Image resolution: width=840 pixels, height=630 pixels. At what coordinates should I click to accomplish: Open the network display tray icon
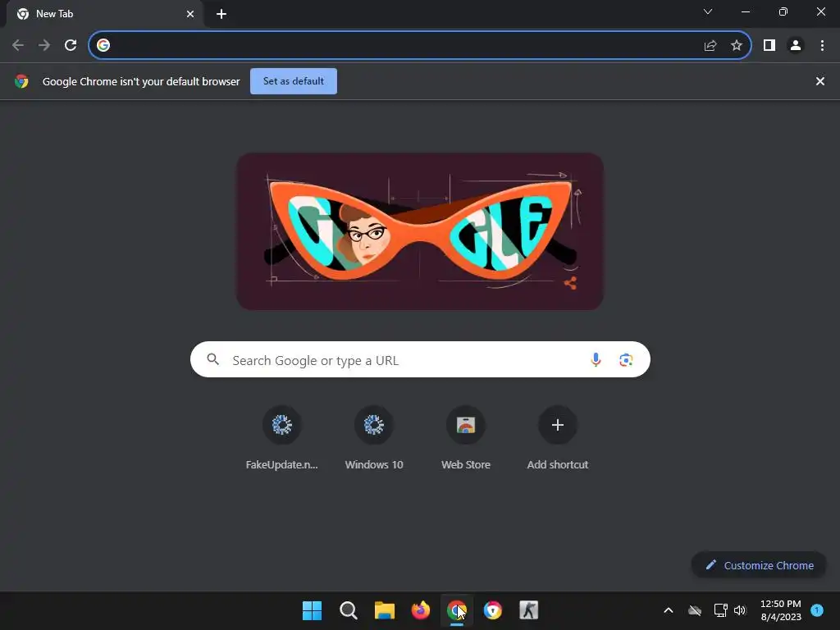click(x=720, y=610)
